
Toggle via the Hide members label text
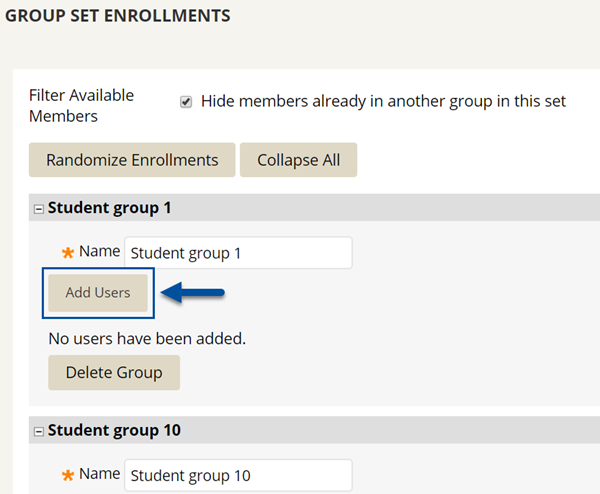(383, 101)
